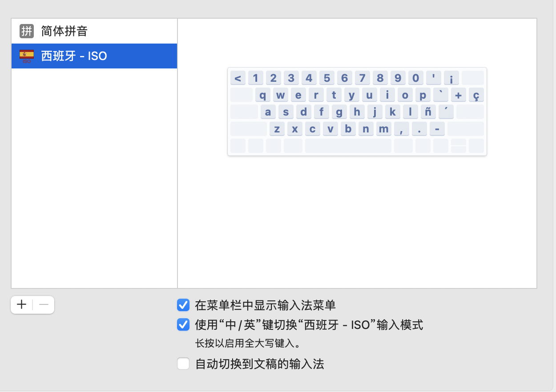
Task: Enable 自动切换到文稿的输入法 checkbox
Action: click(183, 364)
